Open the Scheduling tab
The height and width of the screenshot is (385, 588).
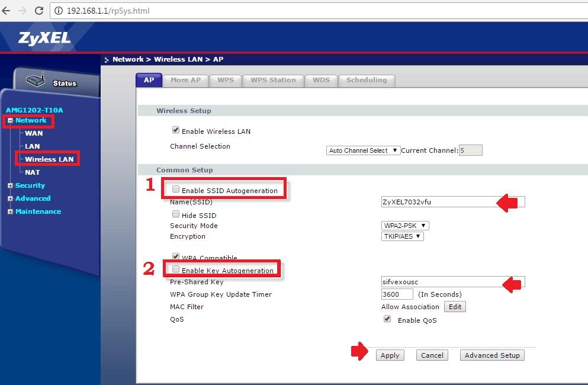pyautogui.click(x=366, y=80)
